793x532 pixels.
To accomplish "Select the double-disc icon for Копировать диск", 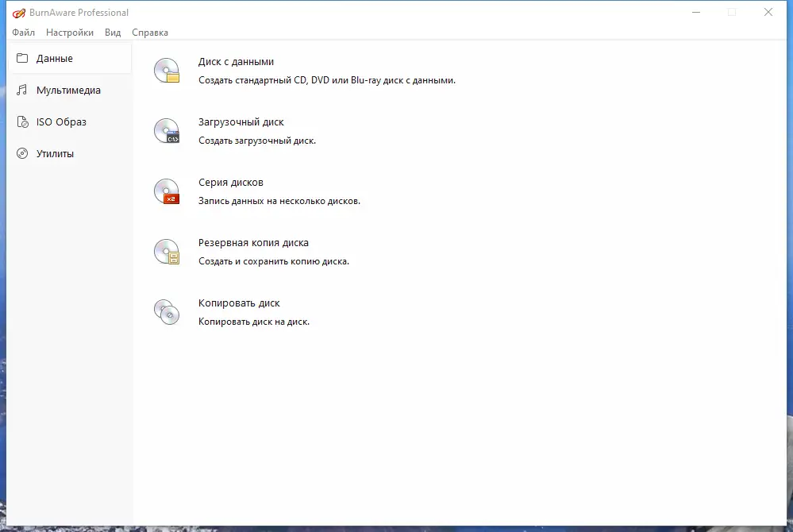I will 166,311.
